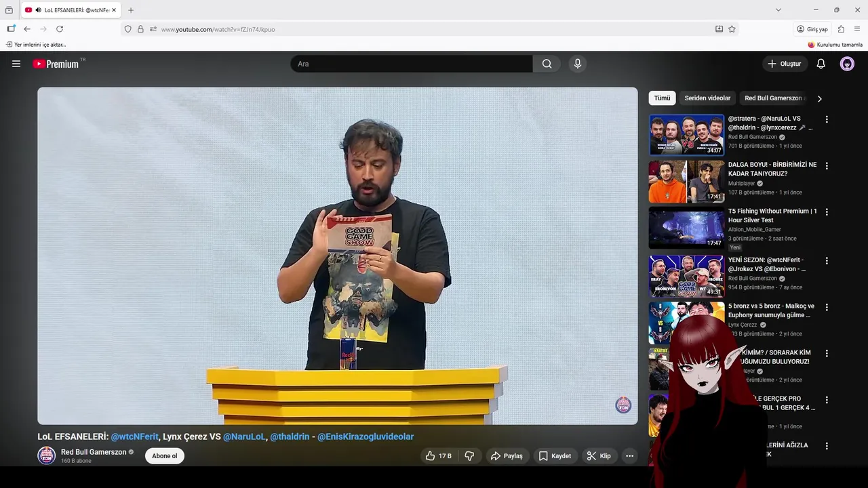
Task: Open the Multiplayer channel name
Action: pos(741,184)
